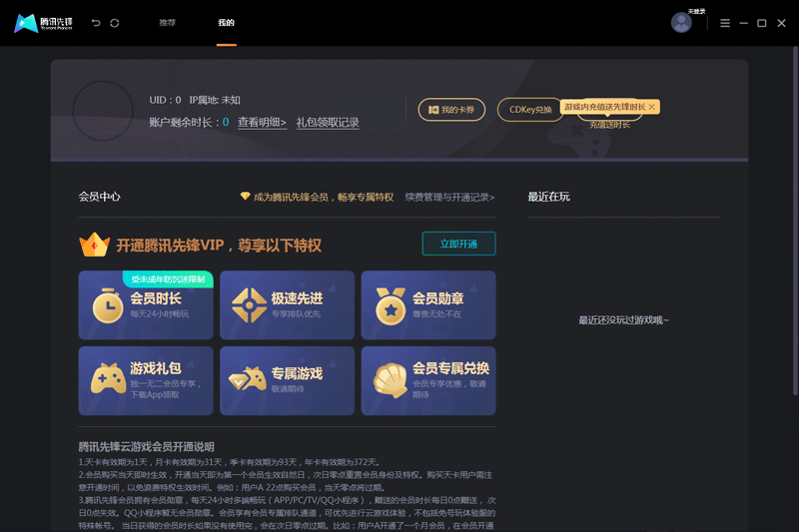
Task: Click the VIP crown icon
Action: 94,245
